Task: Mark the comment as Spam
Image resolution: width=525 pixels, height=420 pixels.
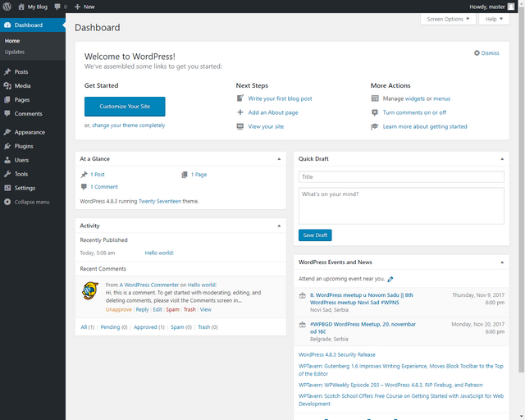Action: point(173,309)
